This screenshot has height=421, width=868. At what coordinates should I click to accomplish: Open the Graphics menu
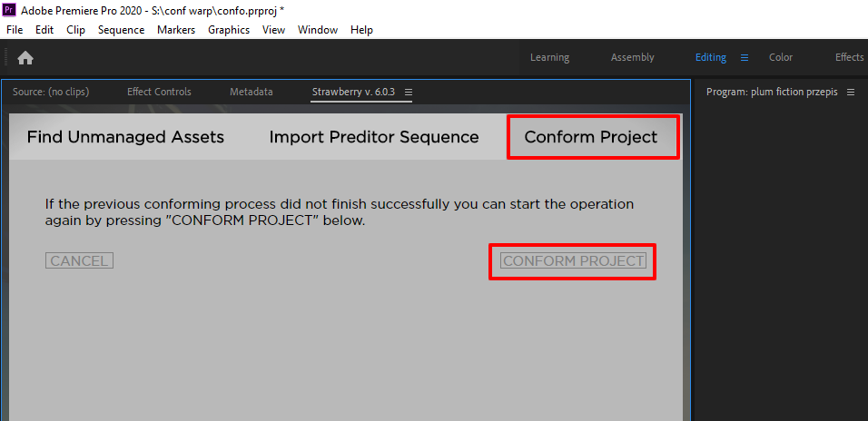[x=229, y=30]
